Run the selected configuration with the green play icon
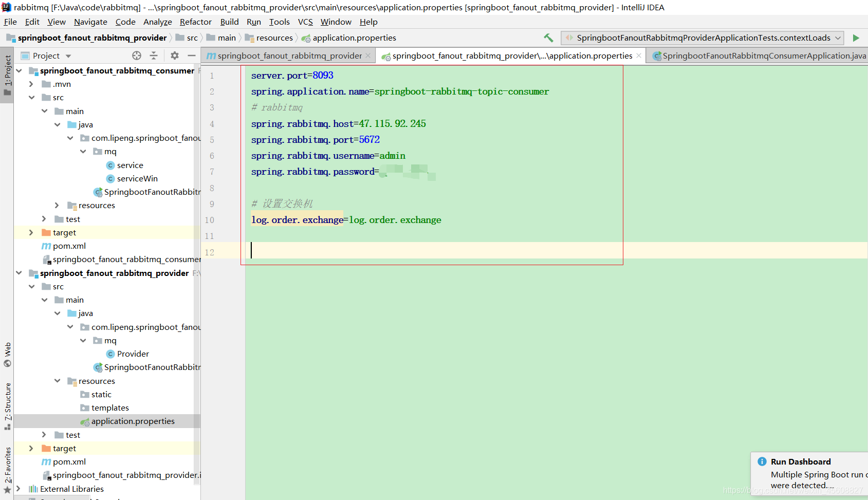868x500 pixels. [x=856, y=38]
